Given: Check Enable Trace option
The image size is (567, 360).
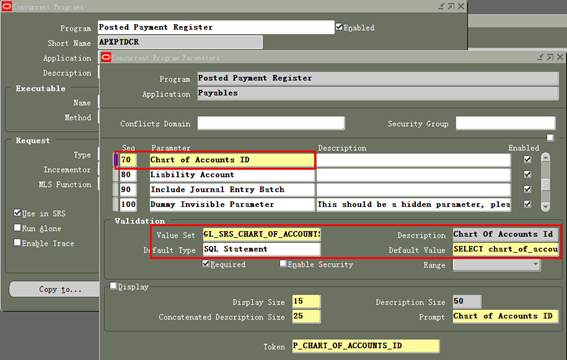Looking at the screenshot, I should [x=17, y=243].
